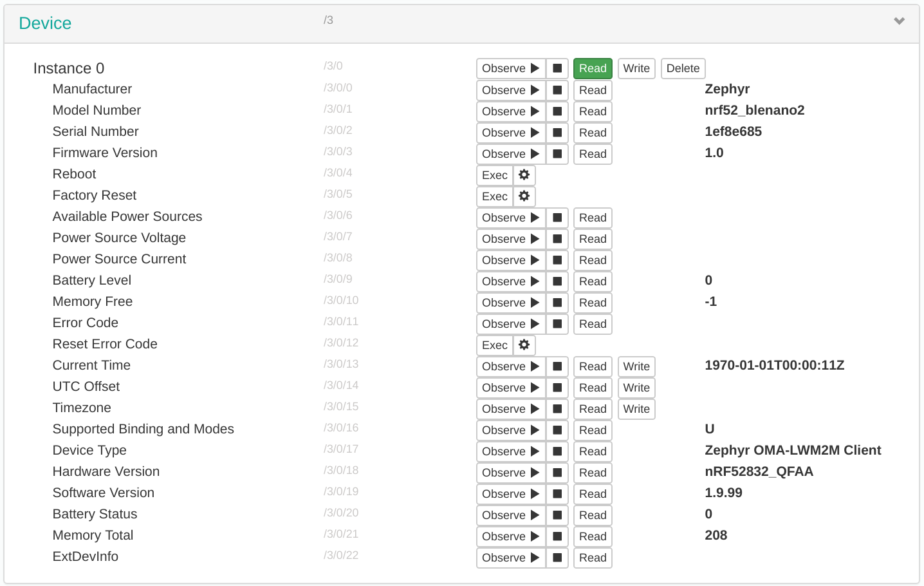
Task: Stop observing Firmware Version
Action: [557, 154]
